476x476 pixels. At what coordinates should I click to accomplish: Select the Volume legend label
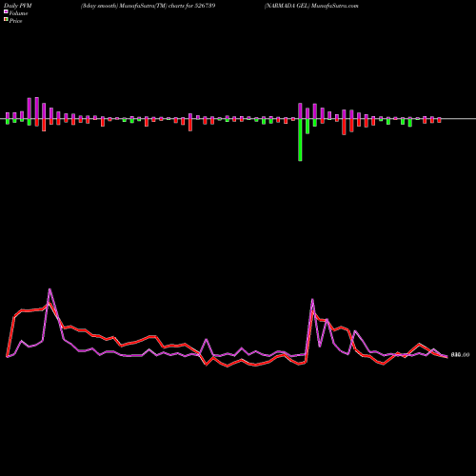click(18, 13)
